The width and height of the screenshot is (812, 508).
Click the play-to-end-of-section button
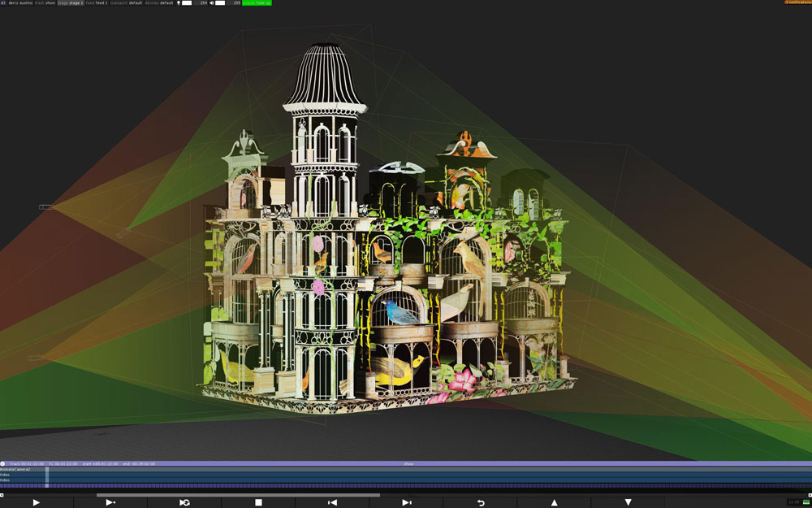tap(110, 502)
